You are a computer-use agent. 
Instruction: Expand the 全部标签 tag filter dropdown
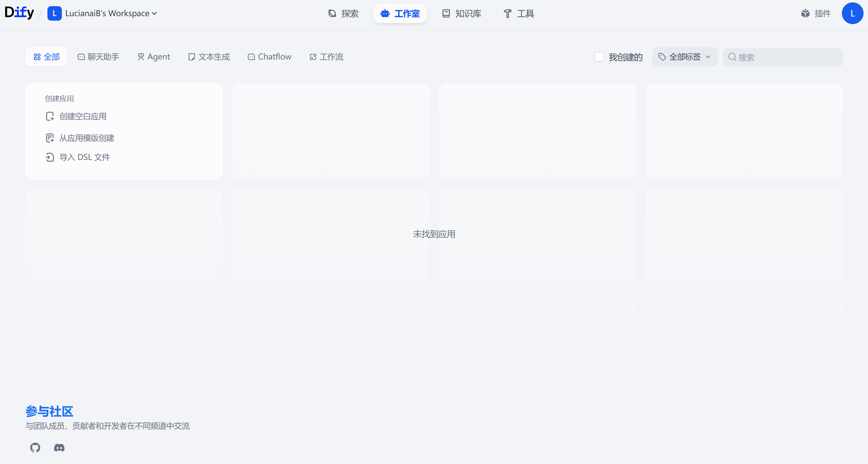(685, 57)
